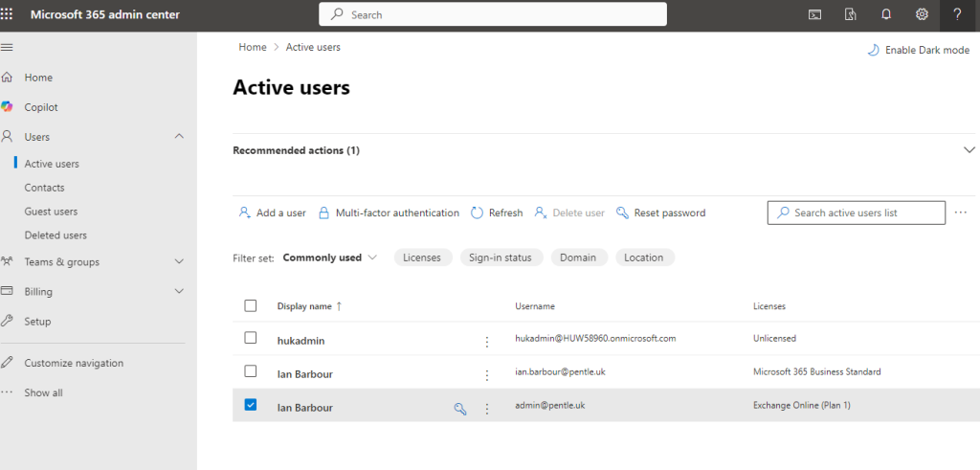Click the Home house icon in sidebar
Viewport: 980px width, 470px height.
coord(7,78)
